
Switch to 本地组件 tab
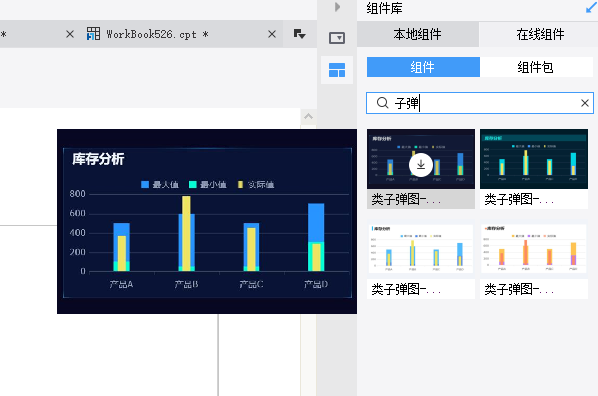coord(418,34)
